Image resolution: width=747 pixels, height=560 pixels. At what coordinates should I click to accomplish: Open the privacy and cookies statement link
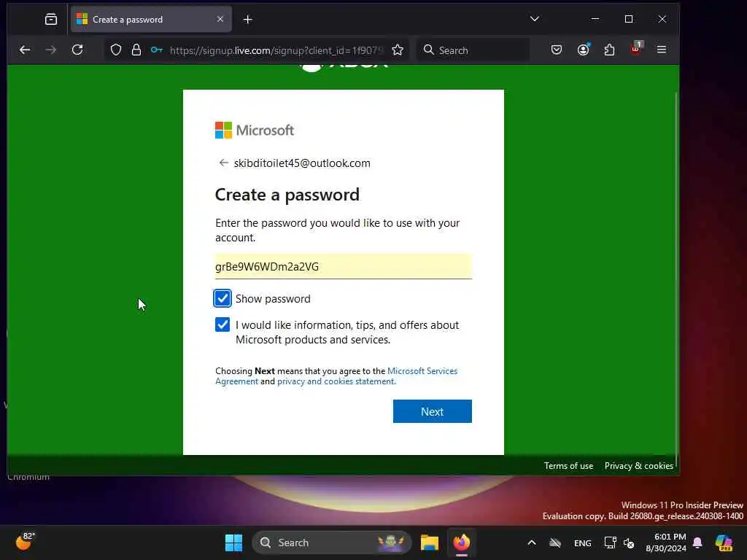(x=336, y=381)
